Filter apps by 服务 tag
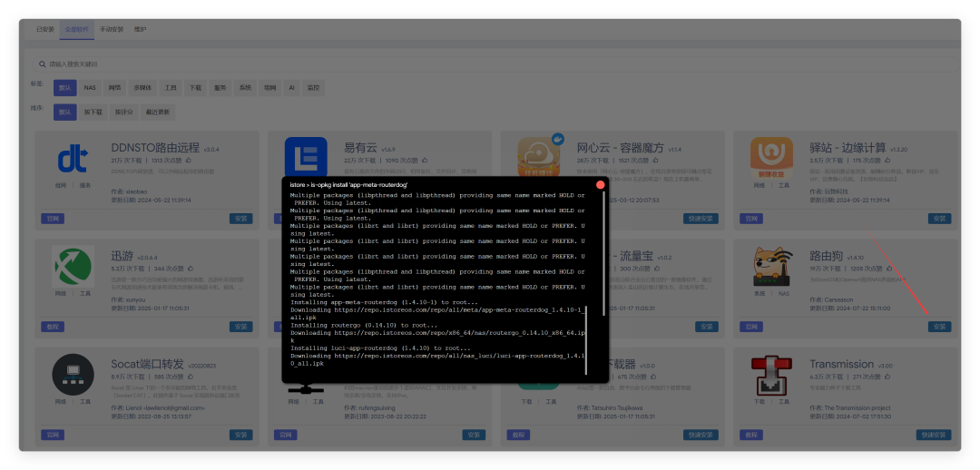 pyautogui.click(x=220, y=88)
